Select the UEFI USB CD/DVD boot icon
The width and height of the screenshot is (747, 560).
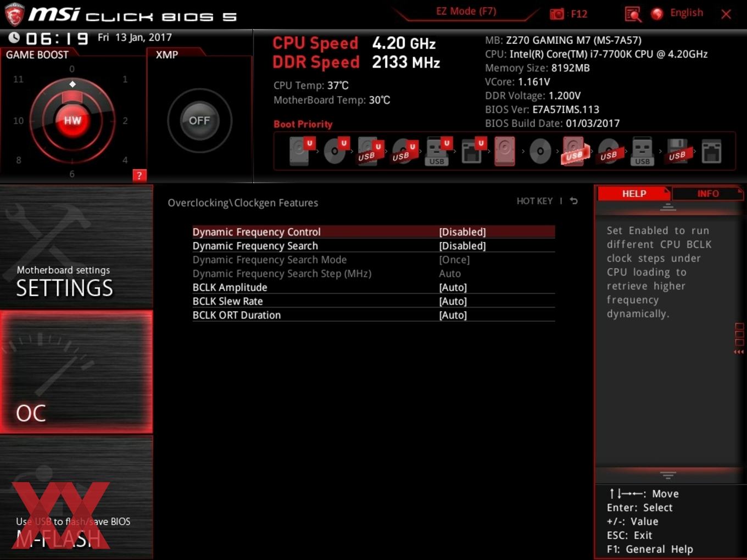point(404,151)
